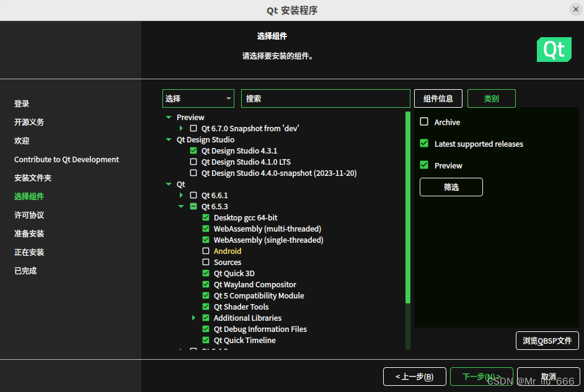
Task: Expand the Qt 6.6.1 component tree
Action: pyautogui.click(x=180, y=195)
